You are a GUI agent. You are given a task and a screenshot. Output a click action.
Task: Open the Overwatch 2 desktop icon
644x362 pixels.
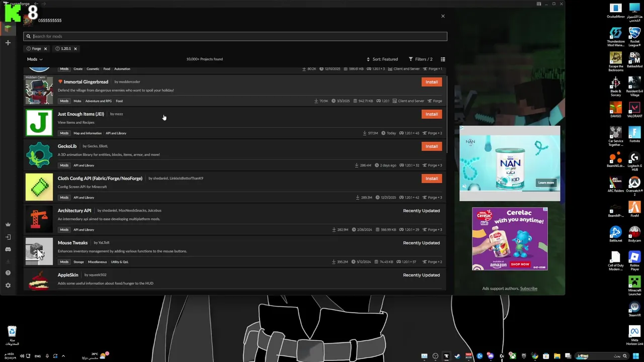point(634,186)
